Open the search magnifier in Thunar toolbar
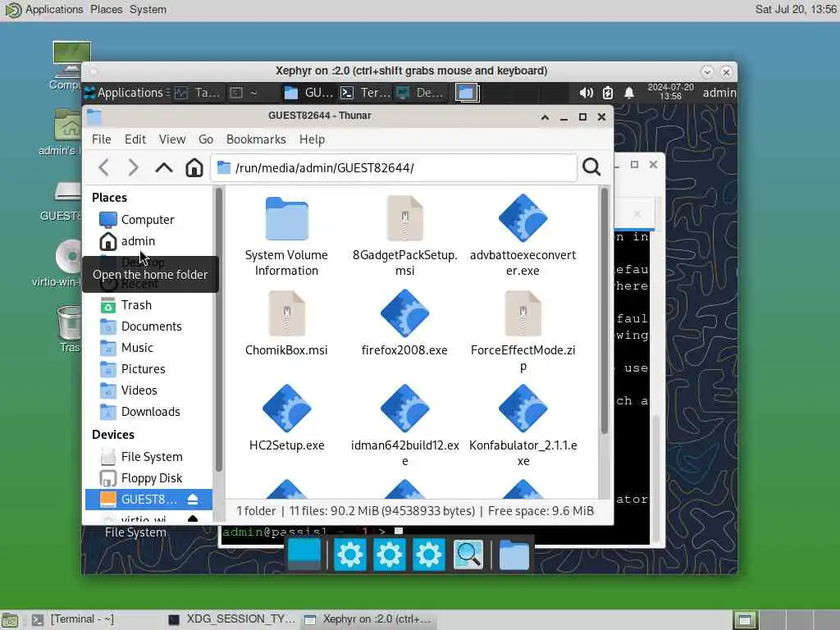The width and height of the screenshot is (840, 630). [x=591, y=167]
